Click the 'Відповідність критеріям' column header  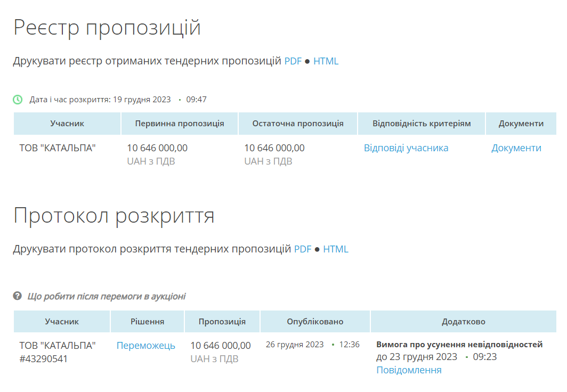coord(421,124)
